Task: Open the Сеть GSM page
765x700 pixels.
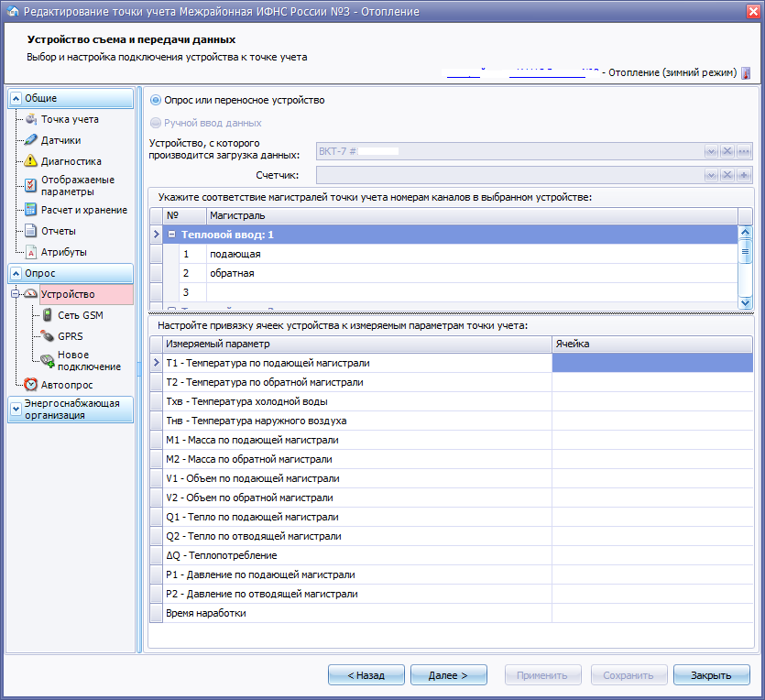Action: coord(81,315)
